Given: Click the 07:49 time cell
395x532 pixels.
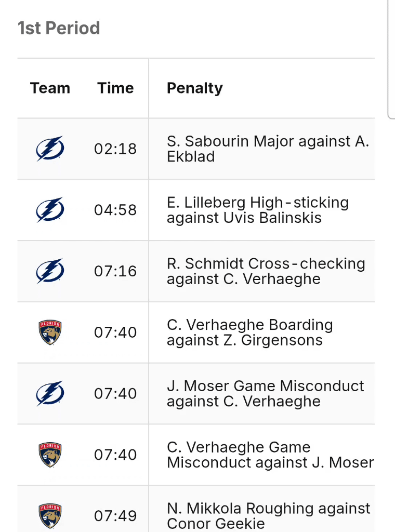Looking at the screenshot, I should [115, 516].
